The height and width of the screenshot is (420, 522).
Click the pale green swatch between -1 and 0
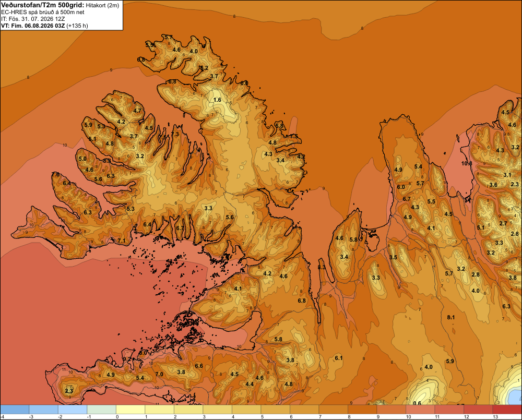pos(102,410)
